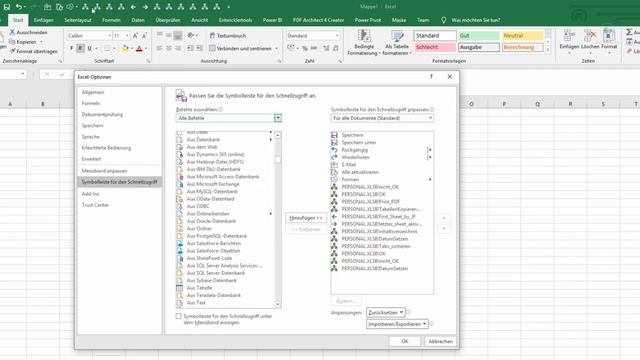Toggle italic formatting (K) in Schriftart

pos(80,49)
